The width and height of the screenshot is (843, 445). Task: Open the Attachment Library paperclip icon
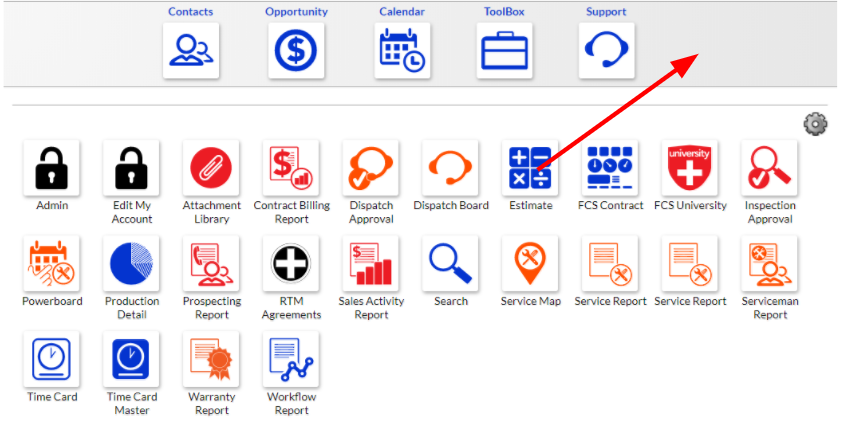[x=211, y=168]
